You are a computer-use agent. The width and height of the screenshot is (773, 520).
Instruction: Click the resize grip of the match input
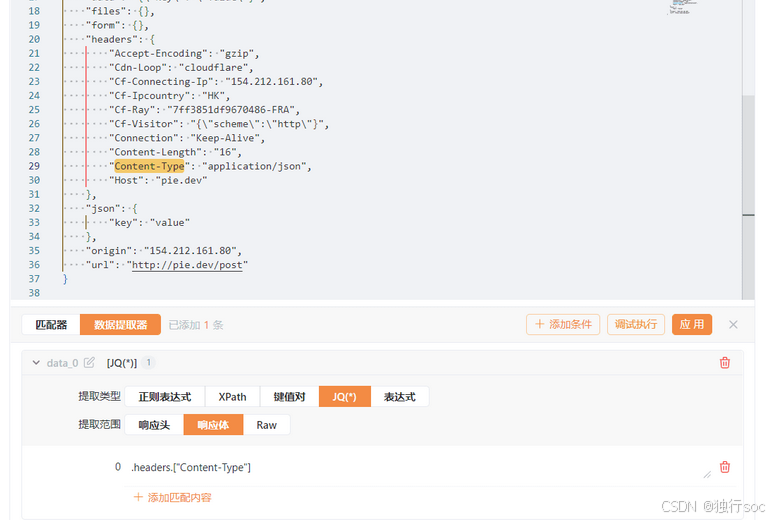(x=707, y=474)
